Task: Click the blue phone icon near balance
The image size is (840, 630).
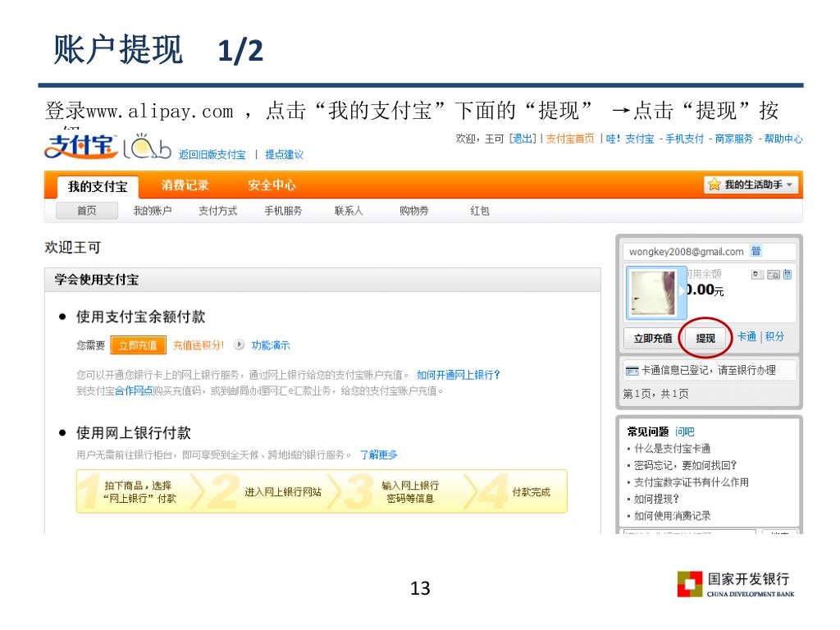Action: tap(787, 275)
